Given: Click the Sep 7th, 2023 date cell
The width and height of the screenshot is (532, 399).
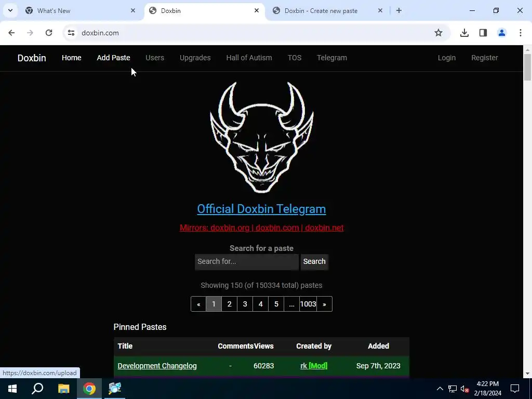Looking at the screenshot, I should coord(378,366).
